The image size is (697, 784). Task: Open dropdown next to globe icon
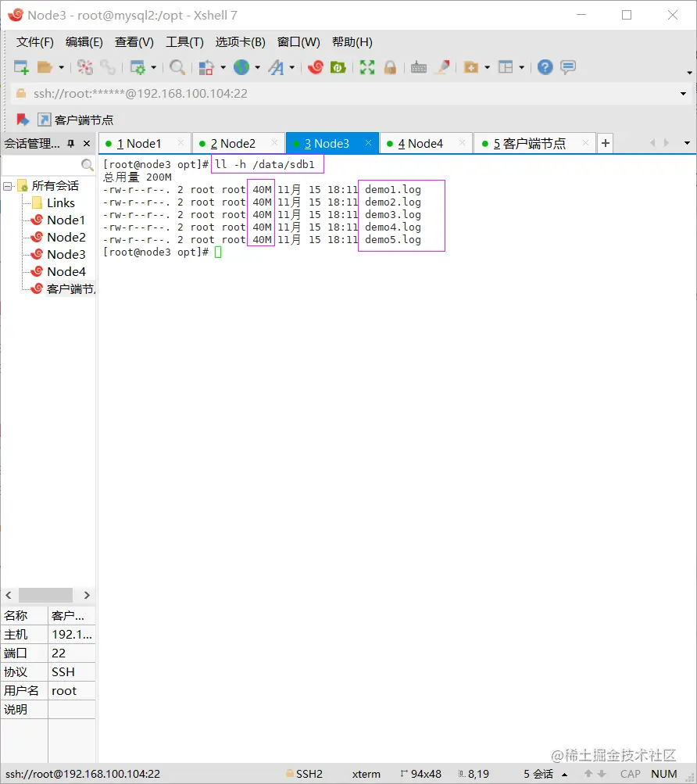pyautogui.click(x=258, y=67)
